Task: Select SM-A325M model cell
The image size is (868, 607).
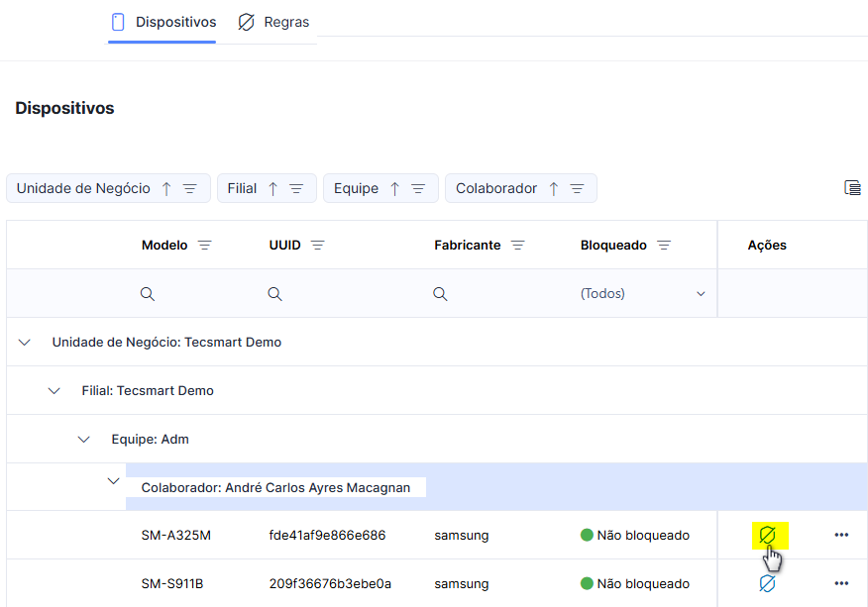Action: [x=176, y=536]
